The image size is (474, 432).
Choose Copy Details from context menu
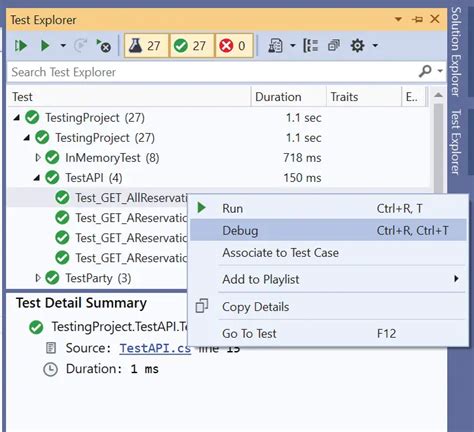coord(328,307)
